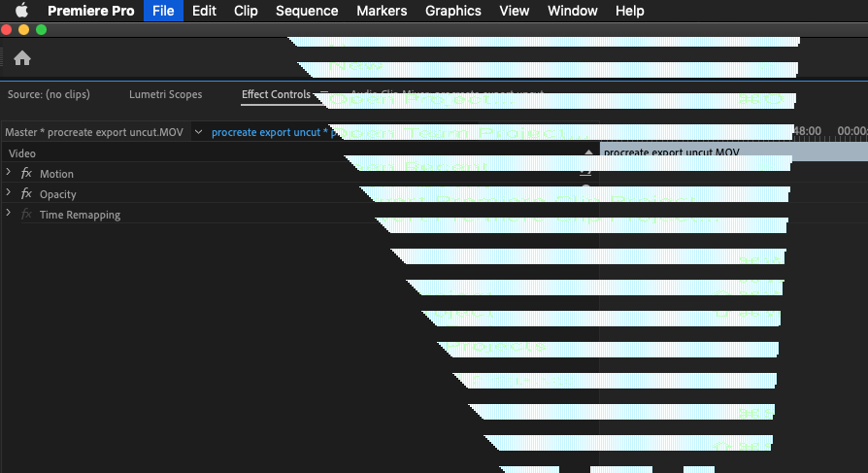Screen dimensions: 868x473
Task: Toggle the Opacity fx effect icon
Action: [x=26, y=194]
